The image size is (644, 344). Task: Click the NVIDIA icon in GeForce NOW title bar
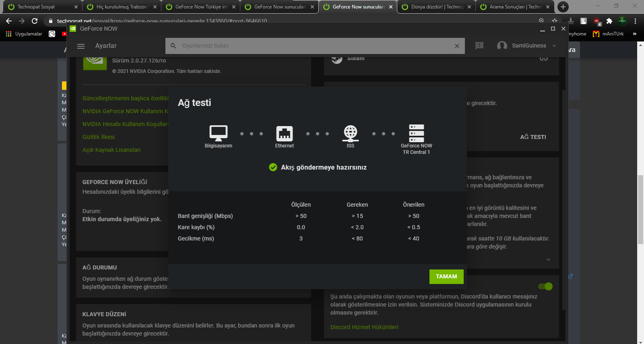tap(73, 29)
